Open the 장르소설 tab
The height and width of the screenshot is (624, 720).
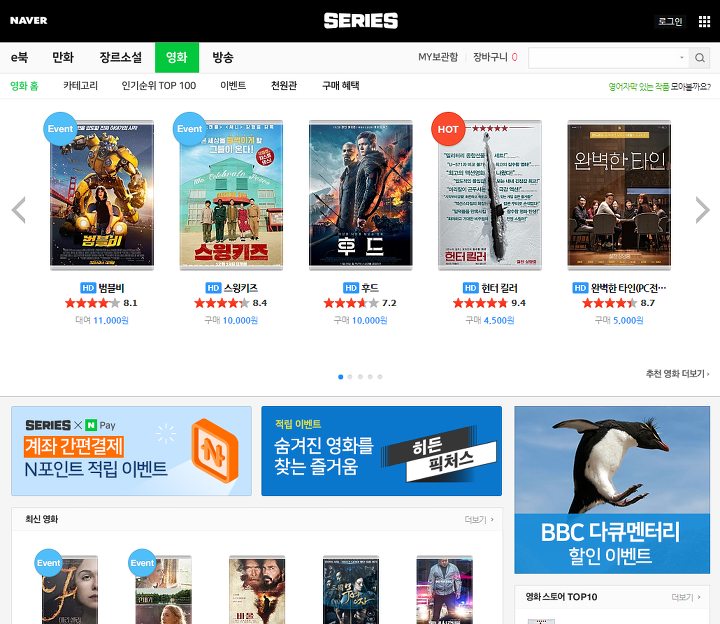click(121, 57)
